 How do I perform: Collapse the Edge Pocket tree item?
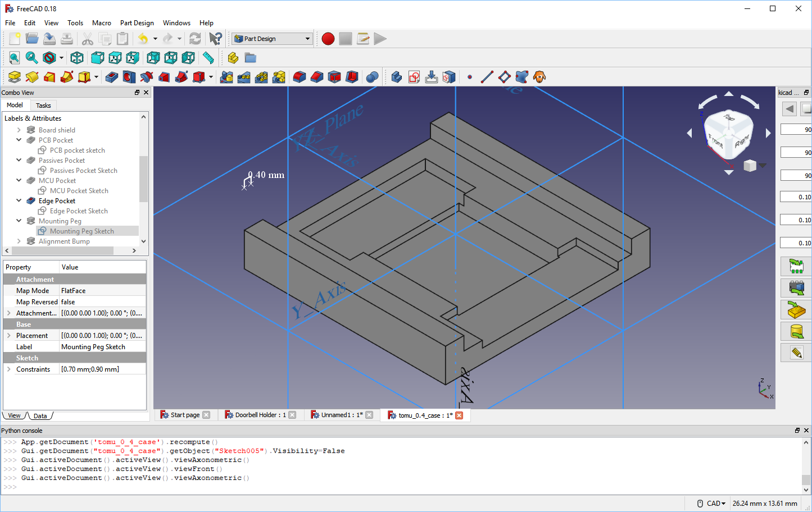(x=19, y=200)
